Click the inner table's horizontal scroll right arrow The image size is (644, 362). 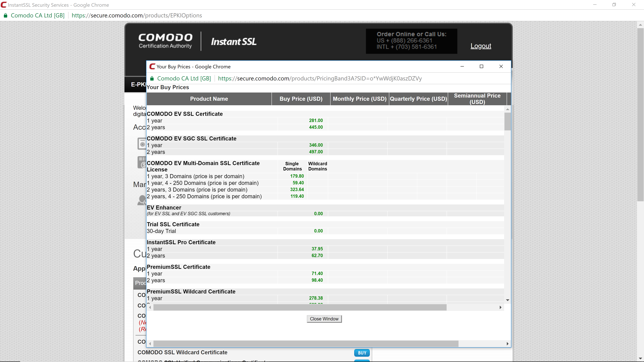point(500,307)
